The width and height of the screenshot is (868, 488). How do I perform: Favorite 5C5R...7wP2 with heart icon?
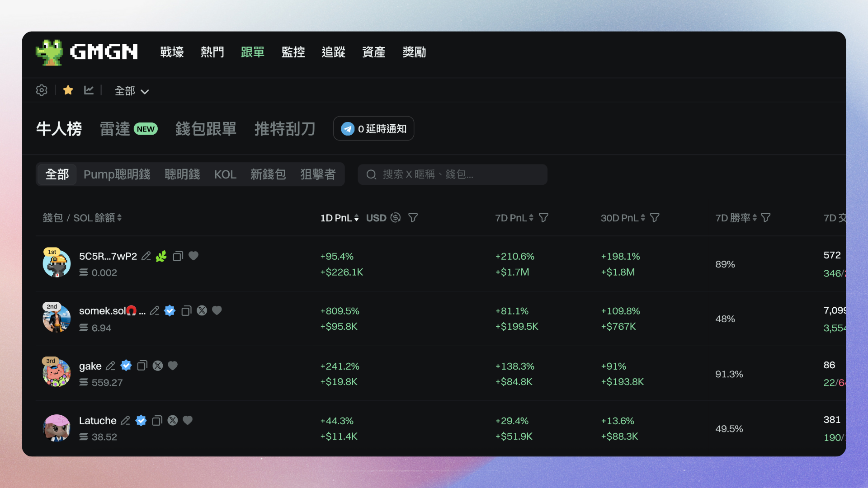tap(193, 256)
